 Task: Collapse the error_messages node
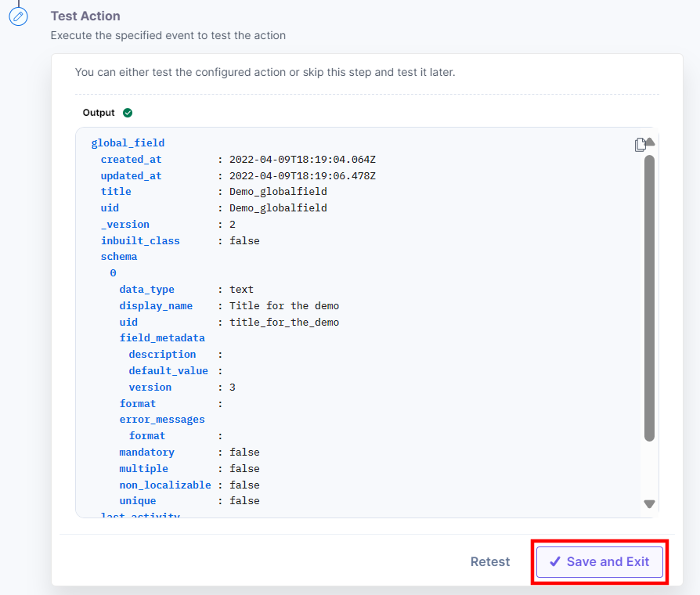(x=162, y=420)
